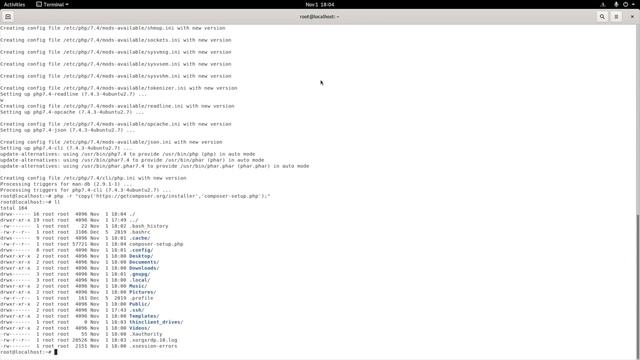Screen dimensions: 640x360
Task: Click the cli/php.ini config file line
Action: point(93,178)
